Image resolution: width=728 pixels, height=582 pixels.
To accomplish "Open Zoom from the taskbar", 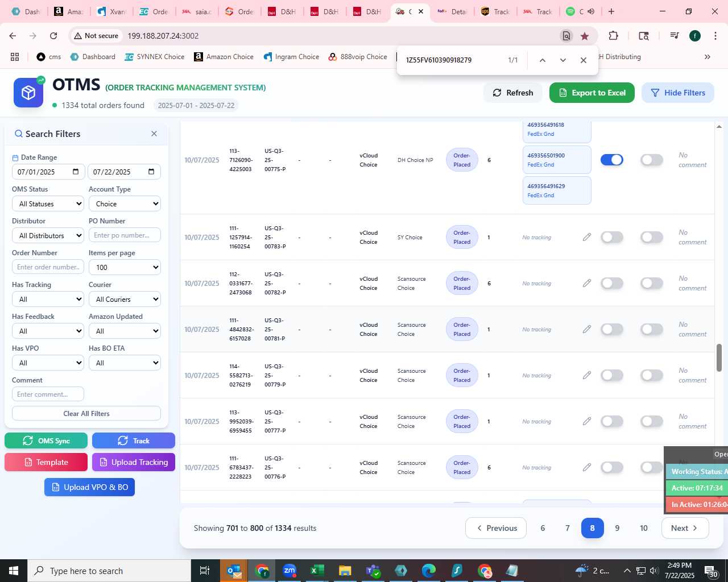I will tap(290, 571).
